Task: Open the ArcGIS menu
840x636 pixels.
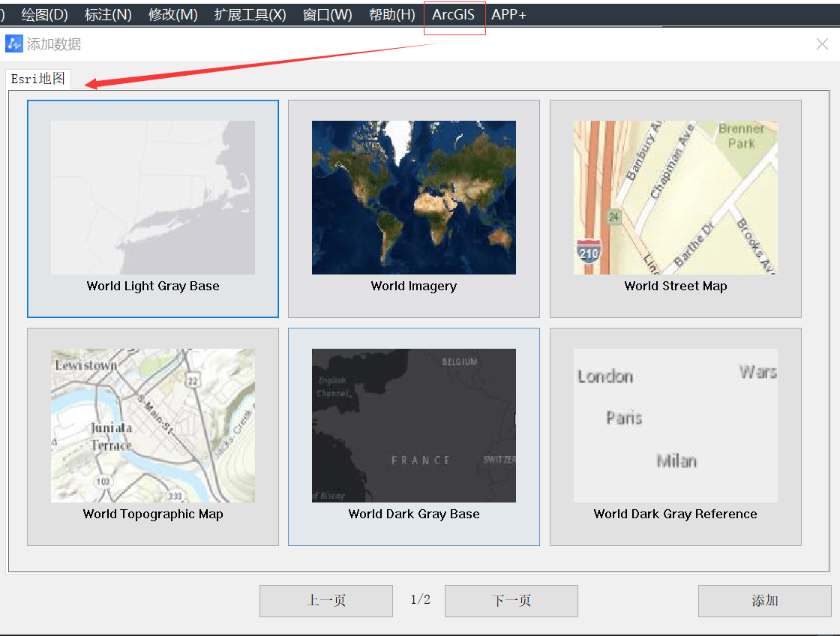Action: (454, 15)
